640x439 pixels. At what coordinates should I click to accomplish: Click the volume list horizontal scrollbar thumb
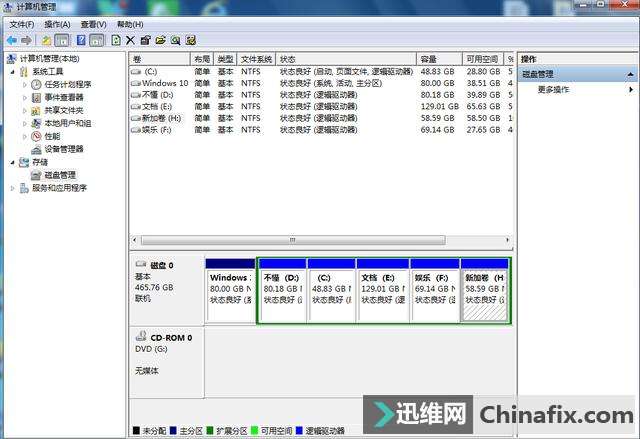tap(293, 240)
